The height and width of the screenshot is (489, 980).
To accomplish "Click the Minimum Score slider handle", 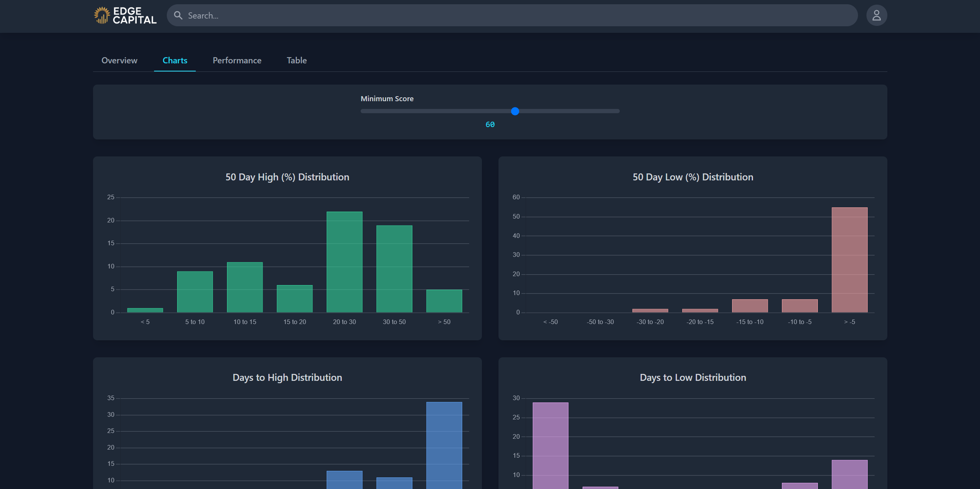I will coord(515,111).
